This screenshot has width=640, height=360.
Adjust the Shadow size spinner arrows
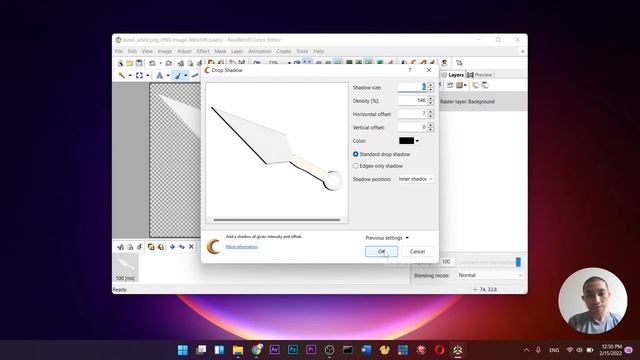(x=430, y=87)
